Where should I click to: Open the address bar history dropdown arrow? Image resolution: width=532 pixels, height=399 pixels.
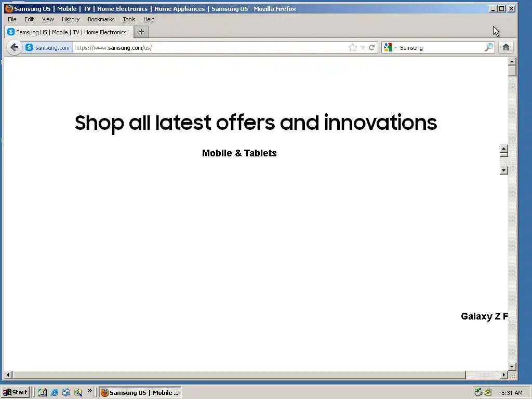click(x=363, y=47)
